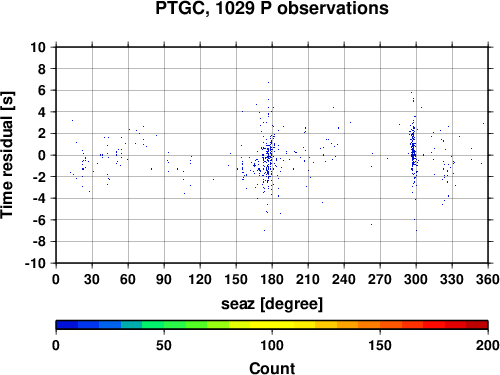Click the dark blue end of colorbar
The height and width of the screenshot is (375, 500).
tap(67, 325)
